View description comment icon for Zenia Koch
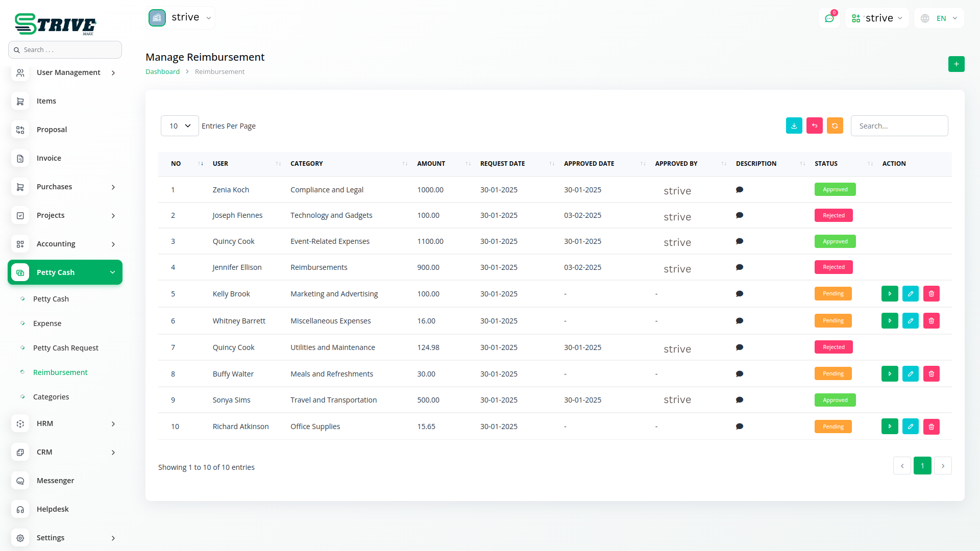This screenshot has height=551, width=980. pyautogui.click(x=739, y=190)
